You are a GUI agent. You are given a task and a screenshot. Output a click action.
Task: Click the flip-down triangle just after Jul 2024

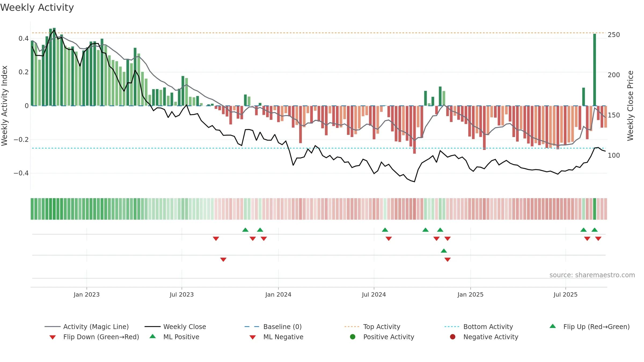[389, 239]
